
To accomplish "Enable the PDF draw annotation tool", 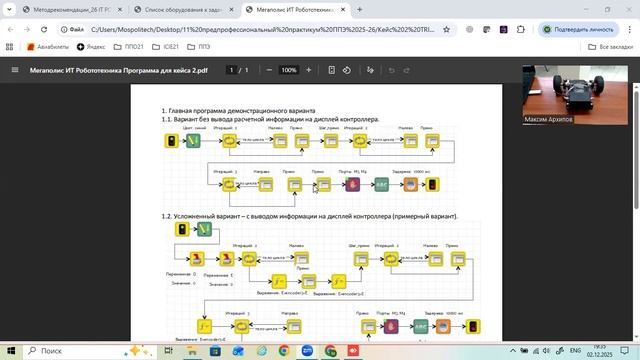I will [x=370, y=70].
